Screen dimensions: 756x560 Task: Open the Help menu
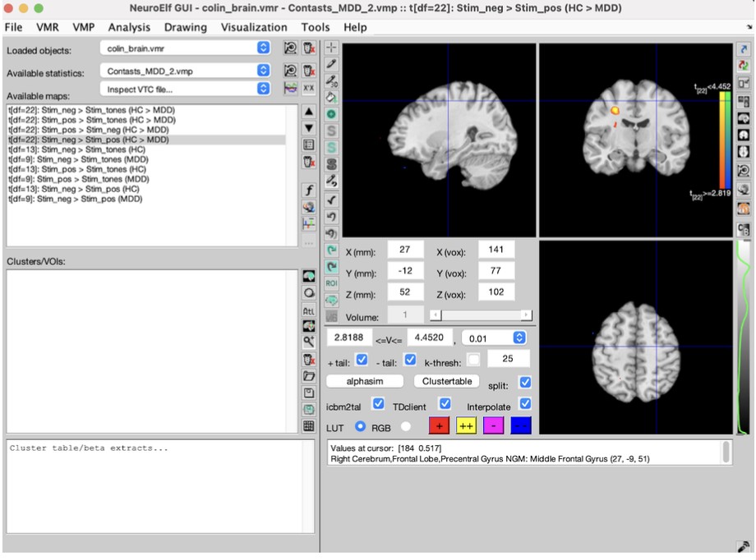pos(355,27)
